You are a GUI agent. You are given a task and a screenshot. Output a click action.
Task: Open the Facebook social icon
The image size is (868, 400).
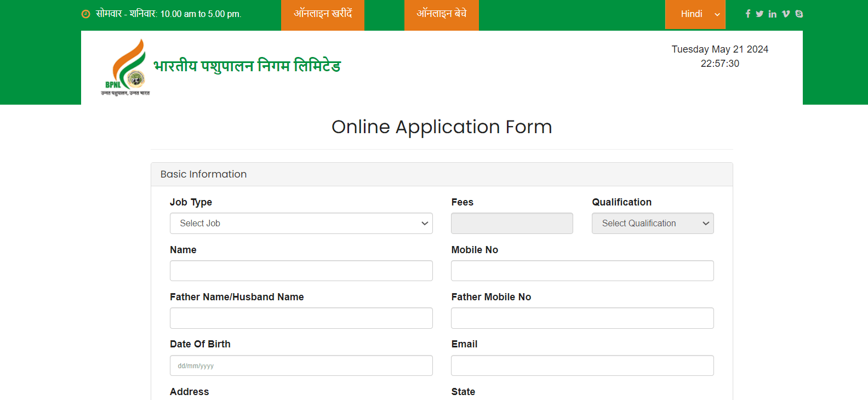[748, 14]
